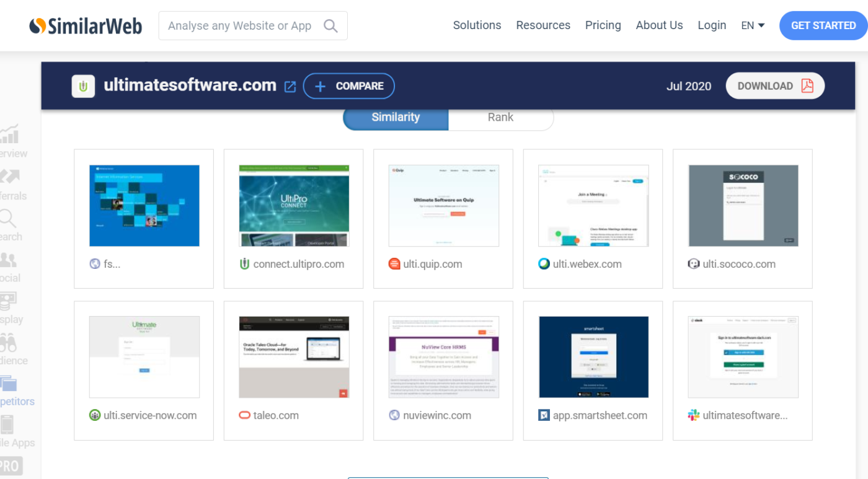Click the nuviewinc.com globe favicon

click(x=394, y=415)
